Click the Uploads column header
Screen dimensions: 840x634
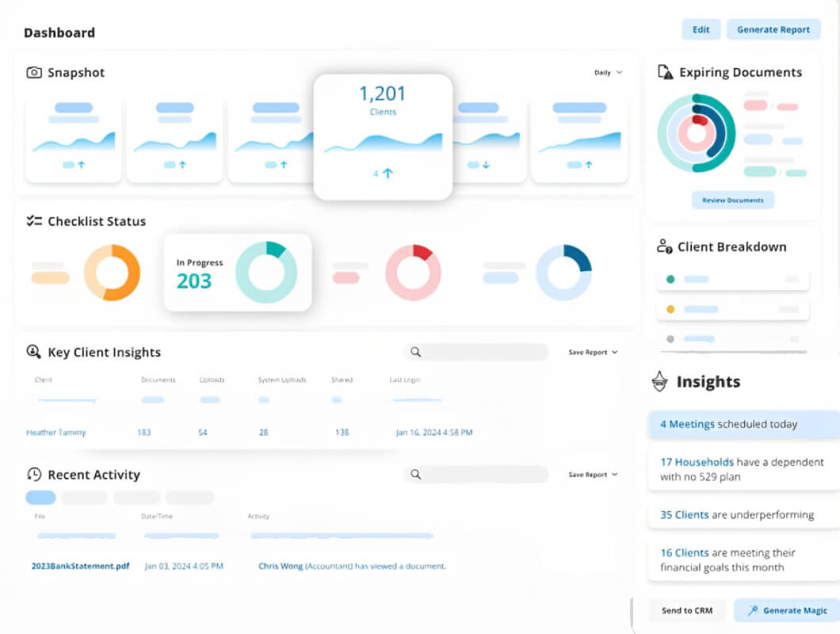212,380
